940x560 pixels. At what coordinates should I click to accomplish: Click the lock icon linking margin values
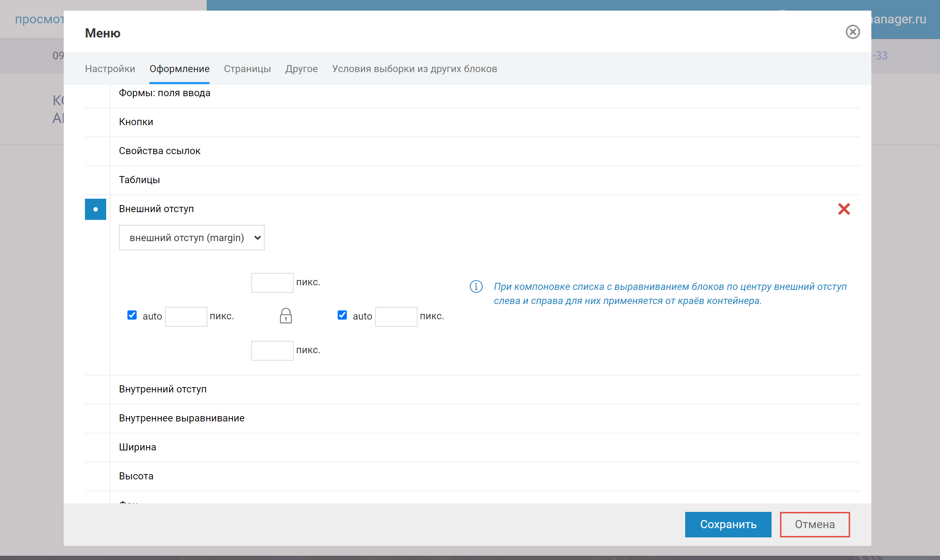click(x=286, y=316)
